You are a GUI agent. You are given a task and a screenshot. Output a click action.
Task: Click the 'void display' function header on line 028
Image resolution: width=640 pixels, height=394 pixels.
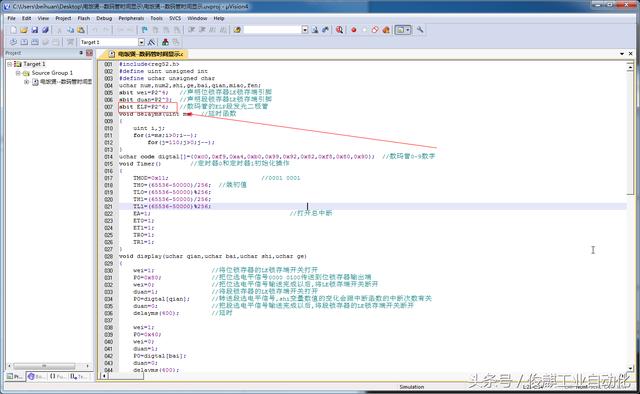213,256
